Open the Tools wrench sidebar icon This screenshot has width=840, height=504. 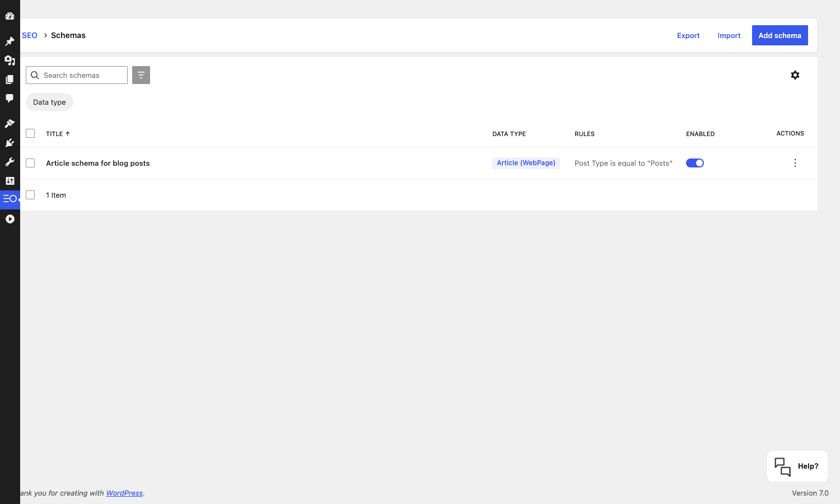pos(10,162)
